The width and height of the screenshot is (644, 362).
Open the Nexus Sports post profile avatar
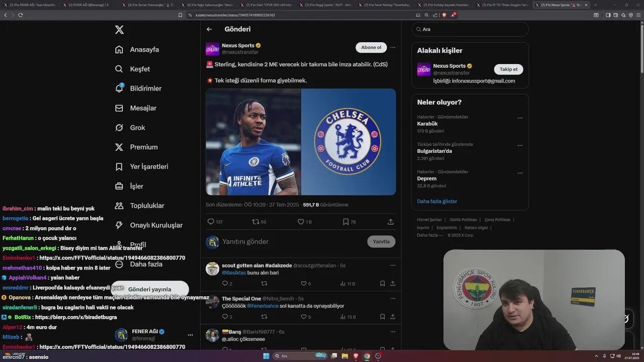pyautogui.click(x=212, y=49)
